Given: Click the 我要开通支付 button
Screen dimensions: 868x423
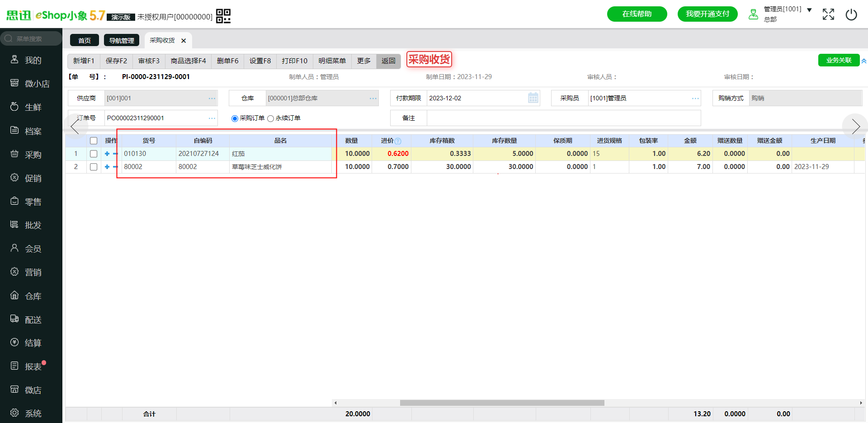Looking at the screenshot, I should tap(708, 14).
